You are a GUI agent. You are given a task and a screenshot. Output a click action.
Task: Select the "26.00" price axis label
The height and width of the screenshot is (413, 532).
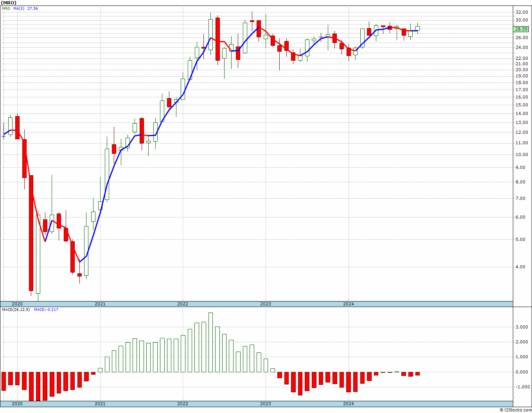521,38
